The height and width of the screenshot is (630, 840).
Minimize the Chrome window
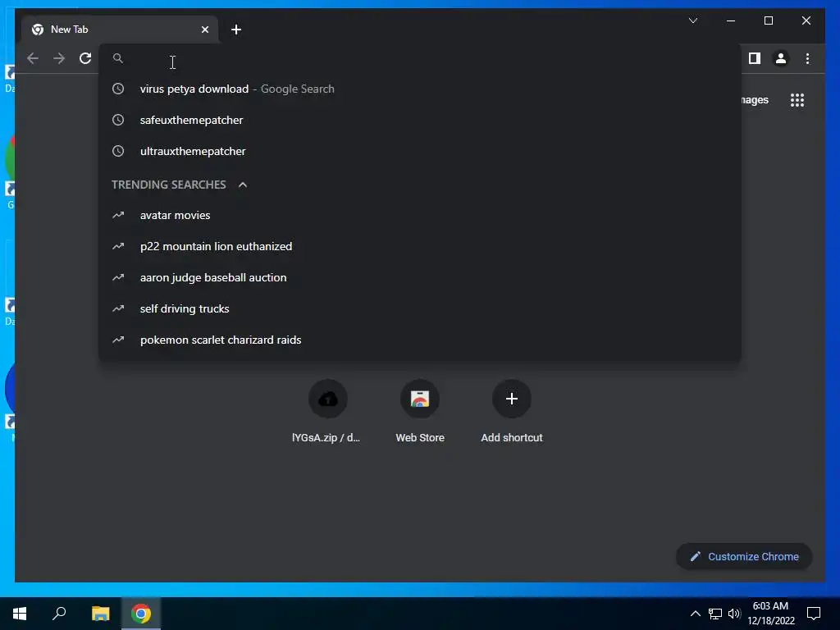[x=731, y=21]
